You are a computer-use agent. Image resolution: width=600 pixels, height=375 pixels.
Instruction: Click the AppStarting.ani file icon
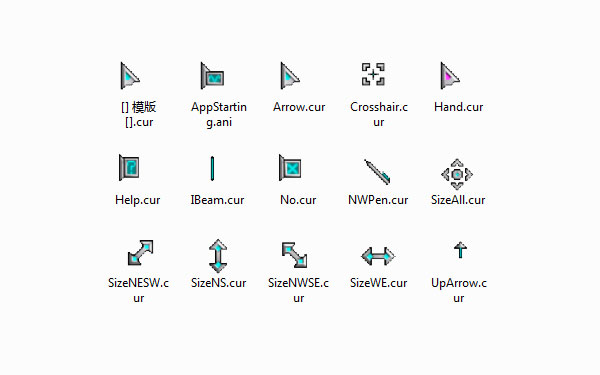coord(212,76)
